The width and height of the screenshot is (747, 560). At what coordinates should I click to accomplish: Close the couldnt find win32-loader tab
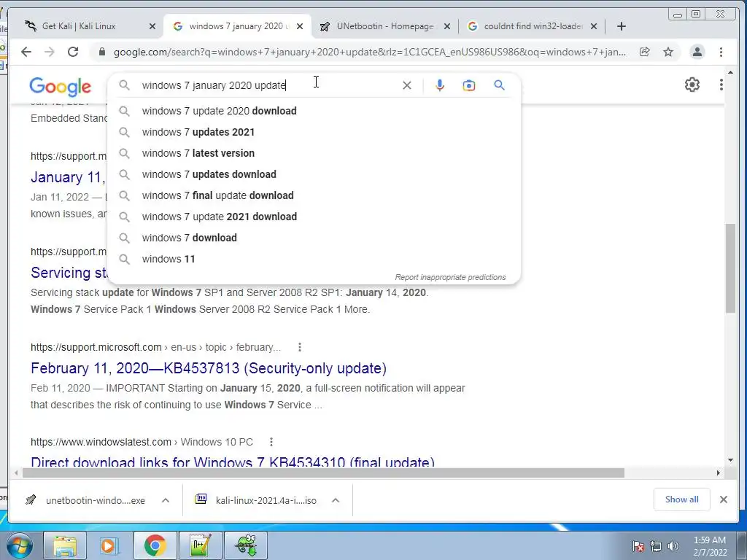pyautogui.click(x=594, y=27)
